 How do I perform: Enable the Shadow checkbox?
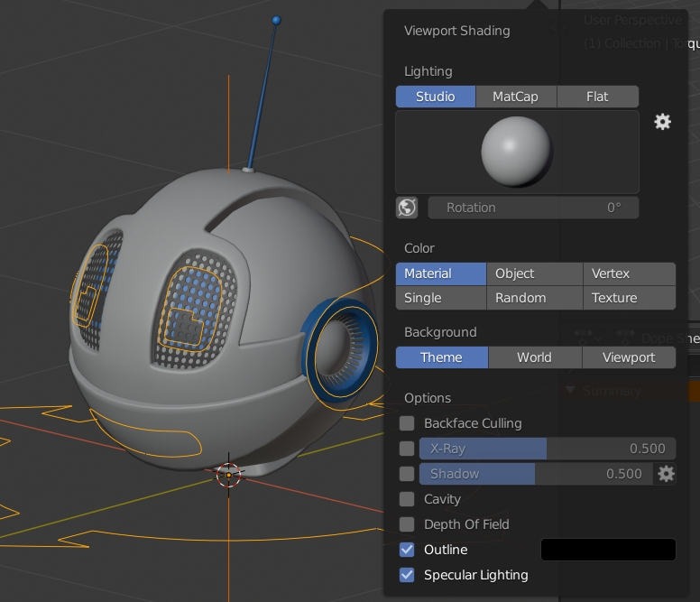coord(407,474)
